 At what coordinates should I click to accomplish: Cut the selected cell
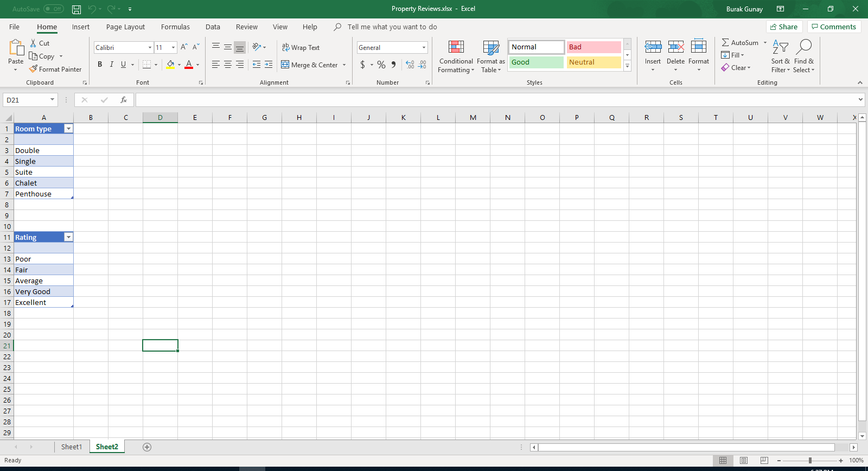(40, 43)
